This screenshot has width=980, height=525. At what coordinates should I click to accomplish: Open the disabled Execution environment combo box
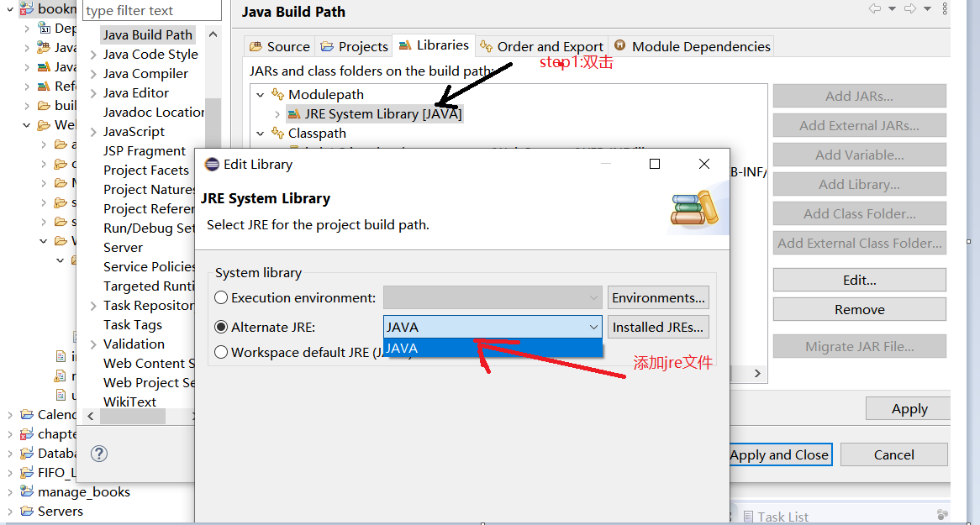pyautogui.click(x=493, y=297)
